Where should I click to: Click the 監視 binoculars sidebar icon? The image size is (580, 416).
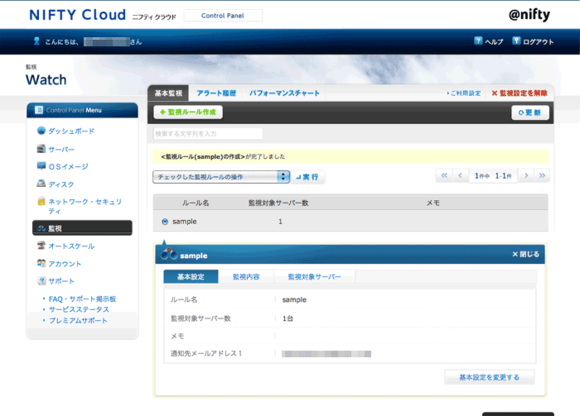coord(41,229)
